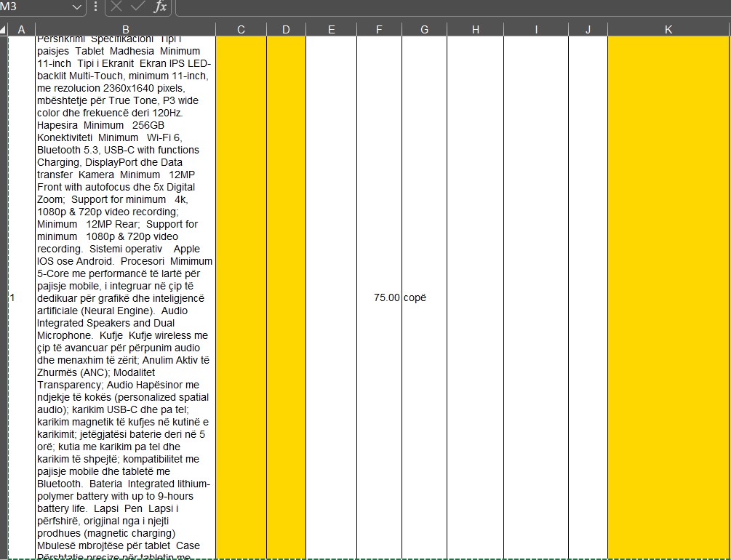Image resolution: width=731 pixels, height=560 pixels.
Task: Click the cell with row number value 1
Action: [21, 297]
